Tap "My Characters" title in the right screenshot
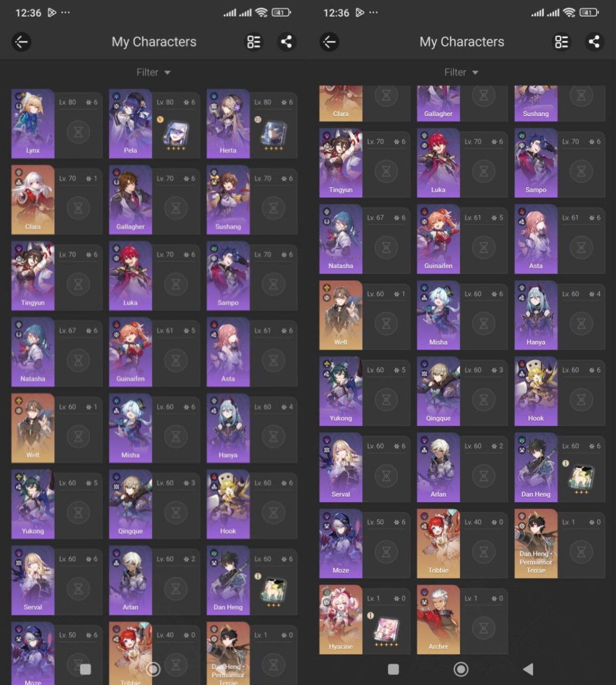The height and width of the screenshot is (685, 616). (462, 42)
